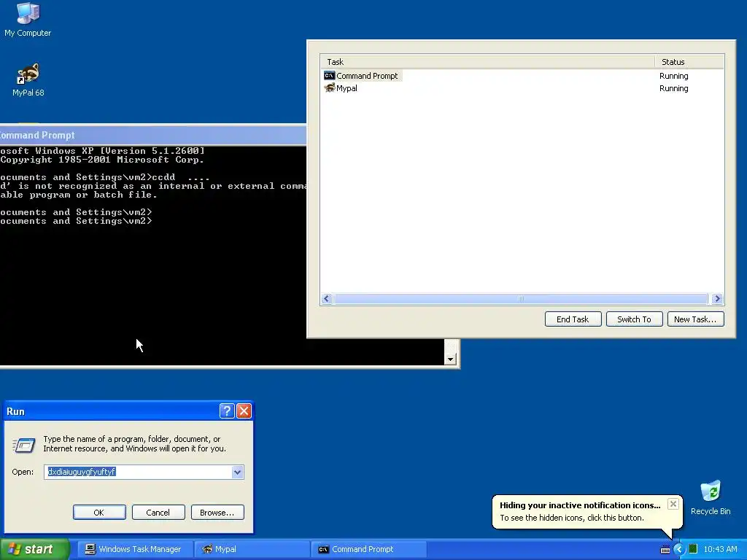The width and height of the screenshot is (747, 560).
Task: Select the Mypal task row
Action: 522,88
